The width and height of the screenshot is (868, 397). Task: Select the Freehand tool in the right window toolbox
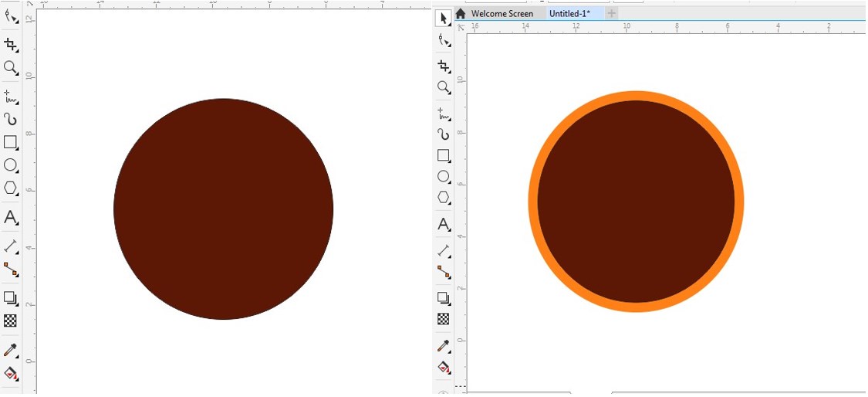[444, 114]
